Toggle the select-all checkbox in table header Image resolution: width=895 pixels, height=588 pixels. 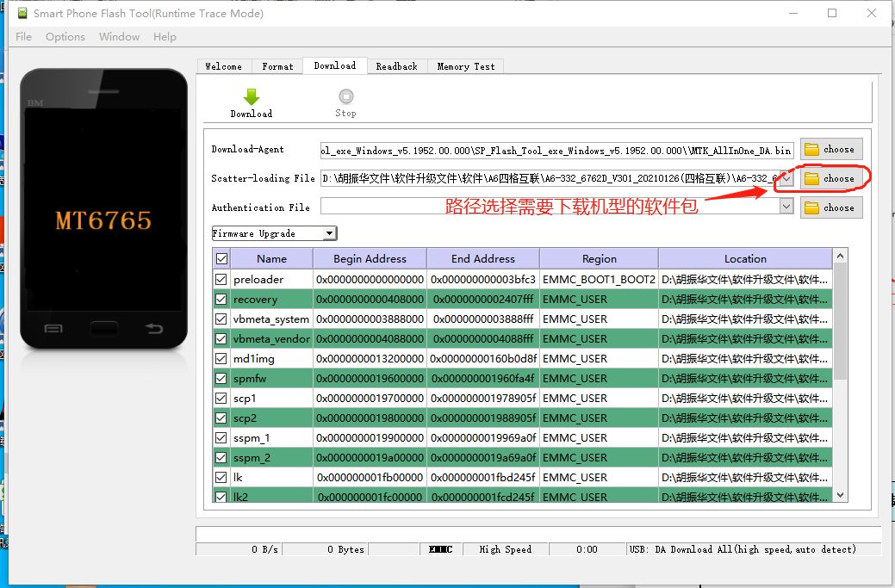[222, 258]
